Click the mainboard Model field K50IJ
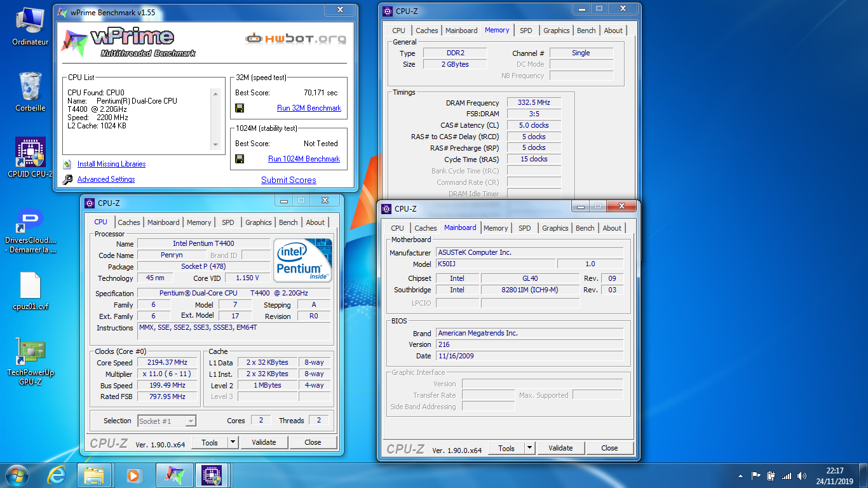Viewport: 868px width, 488px height. pyautogui.click(x=496, y=264)
